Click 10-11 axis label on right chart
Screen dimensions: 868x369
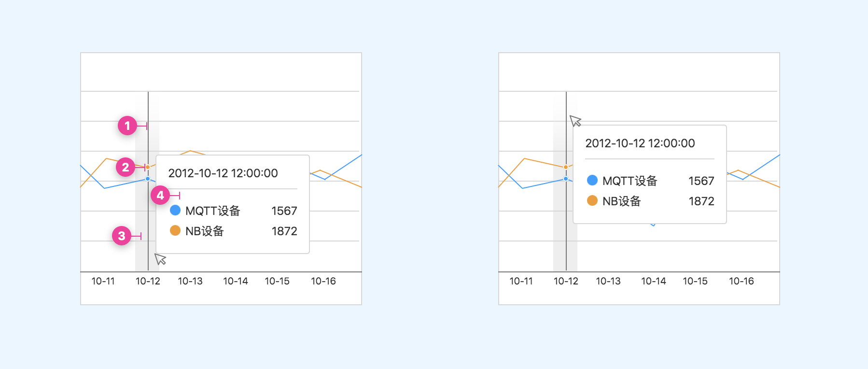pyautogui.click(x=521, y=281)
